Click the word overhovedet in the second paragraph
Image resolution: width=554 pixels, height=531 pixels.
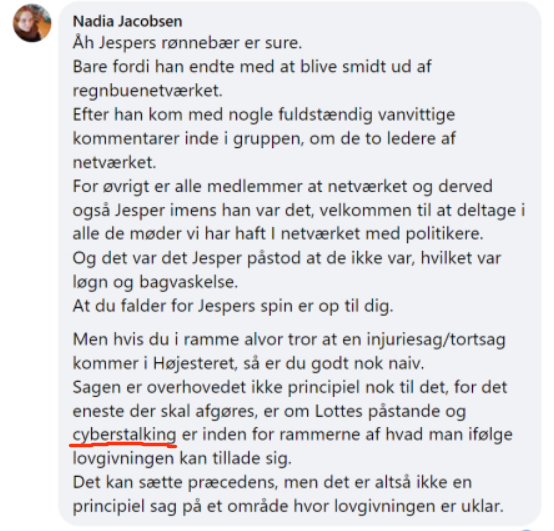pyautogui.click(x=196, y=387)
